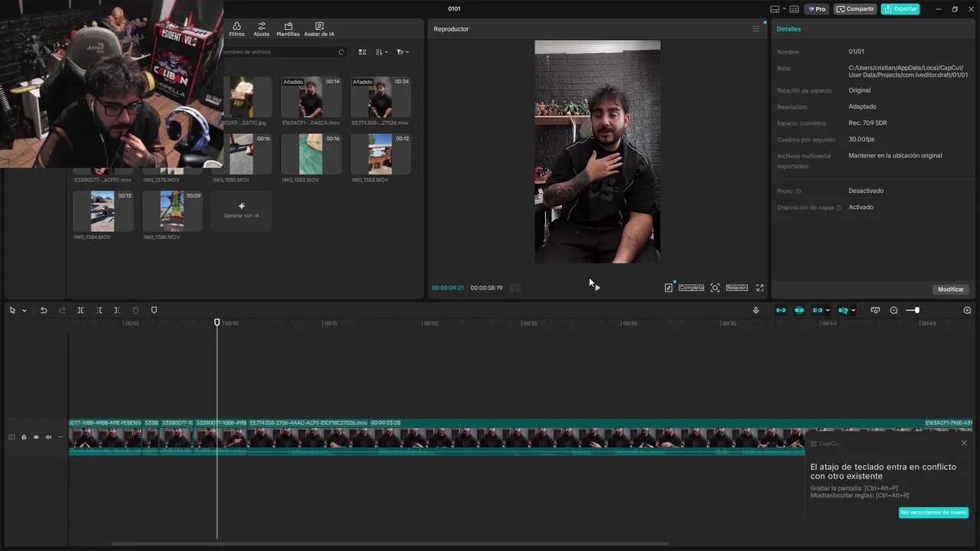Click the redo arrow
Image resolution: width=980 pixels, height=551 pixels.
click(x=62, y=310)
